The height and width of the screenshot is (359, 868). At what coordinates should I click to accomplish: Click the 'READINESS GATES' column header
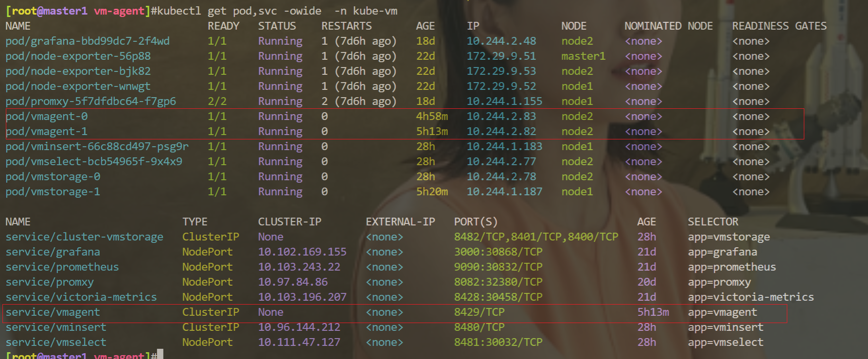pos(779,26)
